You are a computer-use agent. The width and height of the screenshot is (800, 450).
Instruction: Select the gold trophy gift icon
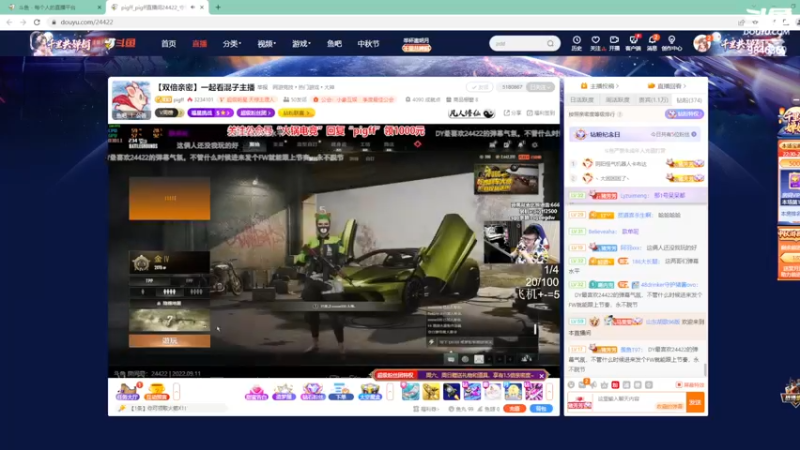tap(431, 392)
